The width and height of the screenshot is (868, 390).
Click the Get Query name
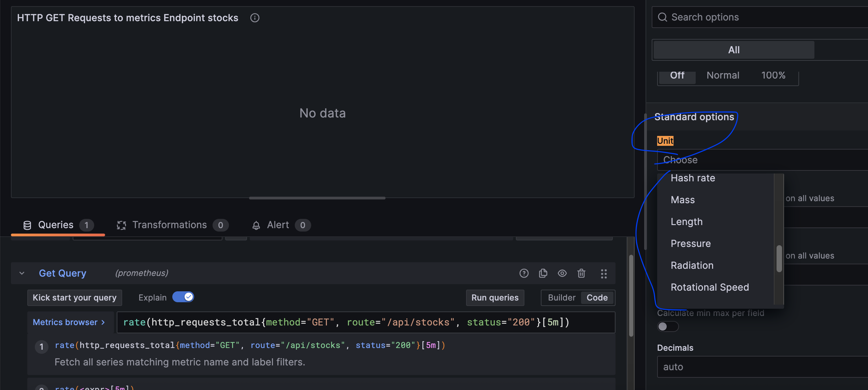pos(62,273)
